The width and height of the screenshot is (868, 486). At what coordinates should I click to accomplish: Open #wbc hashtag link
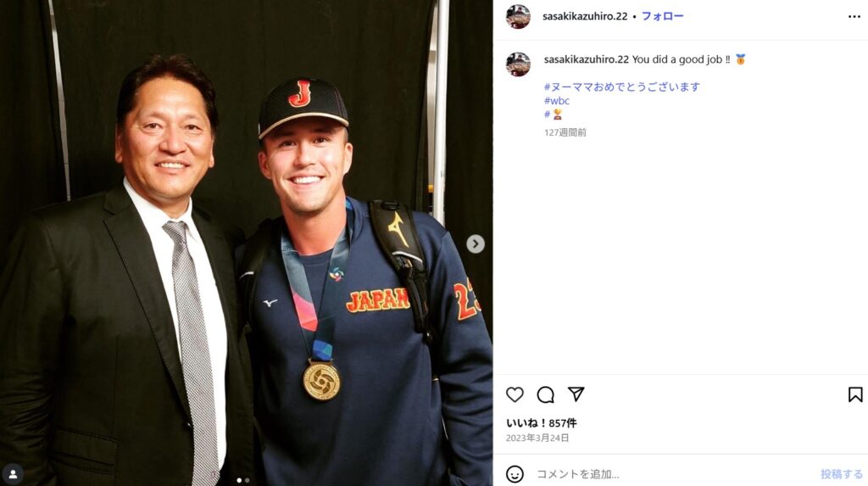coord(556,100)
